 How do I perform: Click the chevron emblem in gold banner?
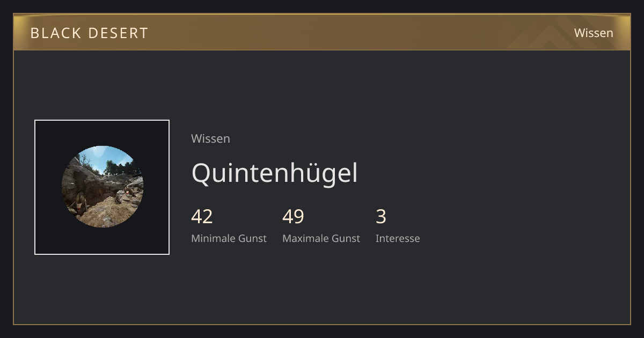(x=554, y=35)
